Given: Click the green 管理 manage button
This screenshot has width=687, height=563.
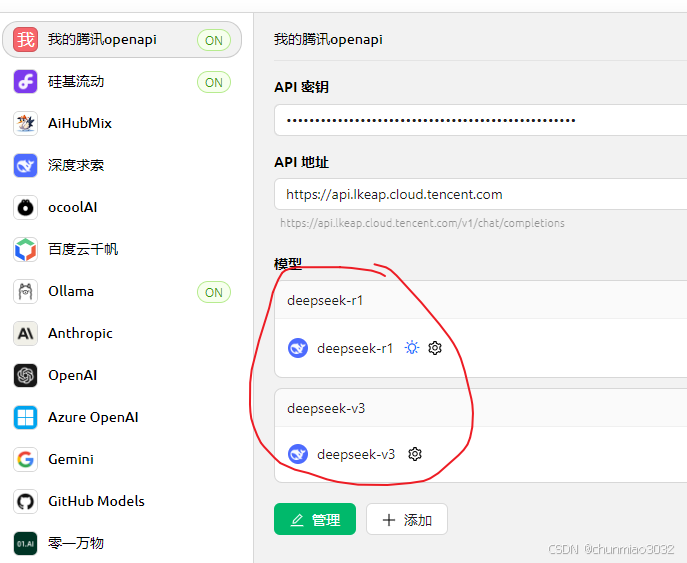Looking at the screenshot, I should [315, 519].
